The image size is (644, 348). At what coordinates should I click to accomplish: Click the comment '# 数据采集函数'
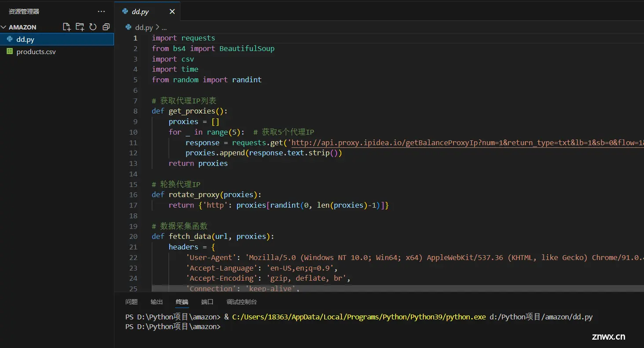click(179, 227)
